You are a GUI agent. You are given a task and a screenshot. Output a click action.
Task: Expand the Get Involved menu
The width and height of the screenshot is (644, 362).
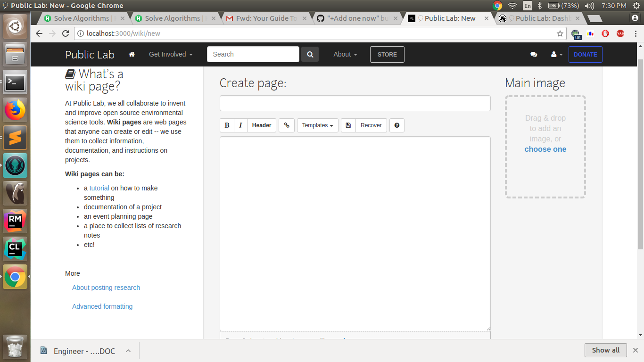171,54
